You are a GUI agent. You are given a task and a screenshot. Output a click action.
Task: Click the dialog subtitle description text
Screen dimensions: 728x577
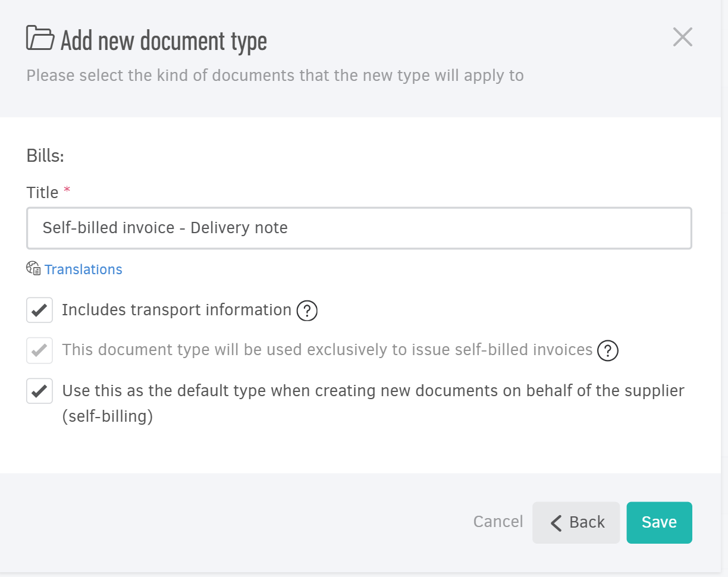[275, 75]
